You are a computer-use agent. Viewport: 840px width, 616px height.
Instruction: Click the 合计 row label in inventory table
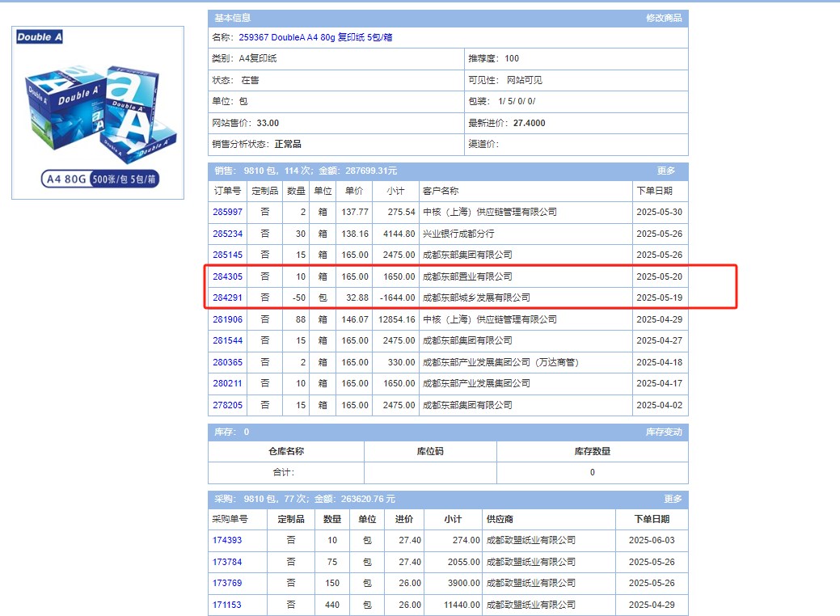pos(284,472)
